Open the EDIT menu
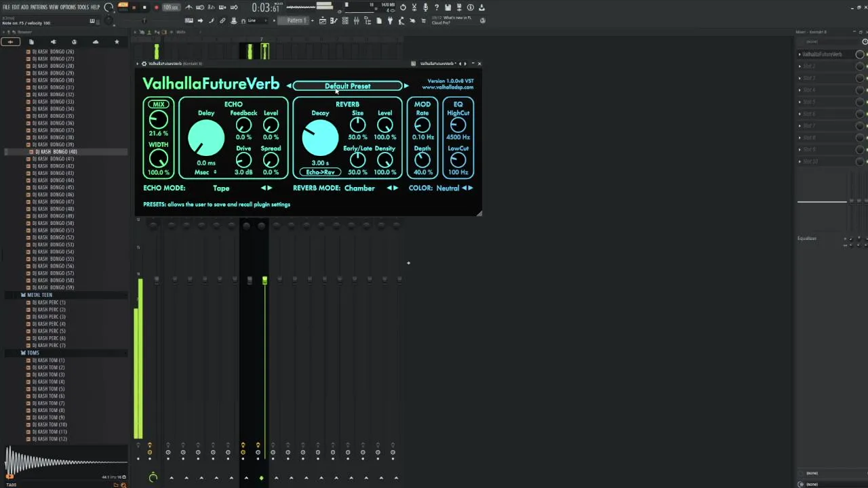 pyautogui.click(x=16, y=7)
